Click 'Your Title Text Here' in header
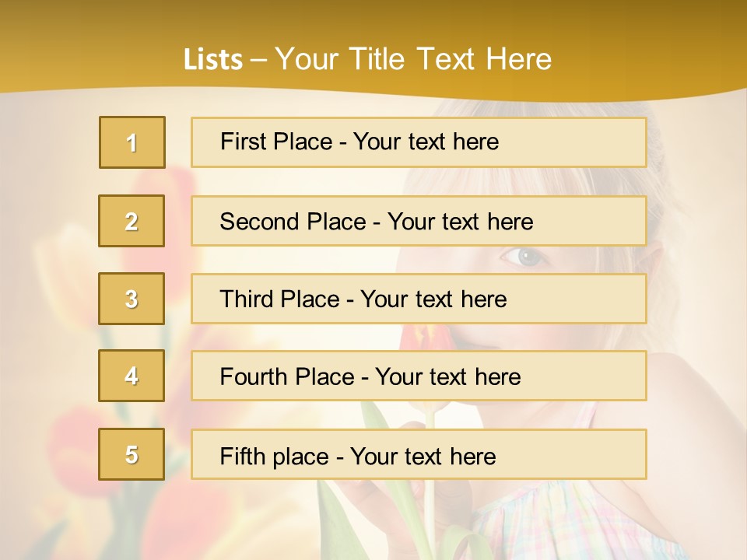Screen dimensions: 747x560 (x=413, y=59)
